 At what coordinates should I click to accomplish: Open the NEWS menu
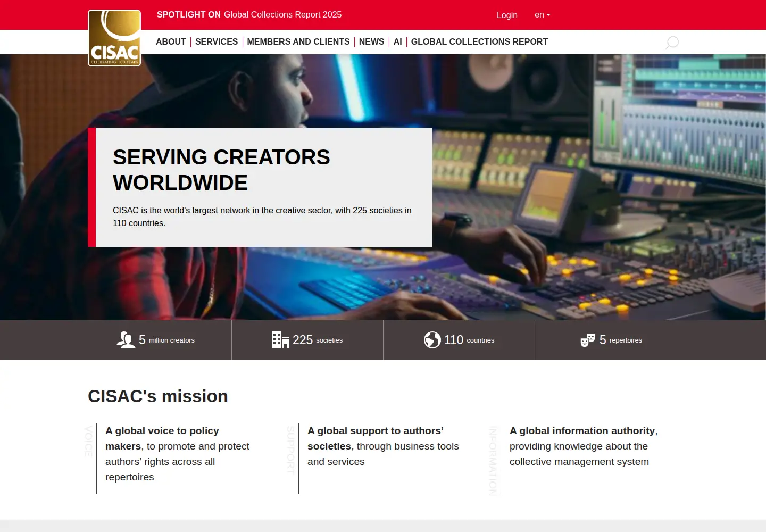click(x=371, y=42)
